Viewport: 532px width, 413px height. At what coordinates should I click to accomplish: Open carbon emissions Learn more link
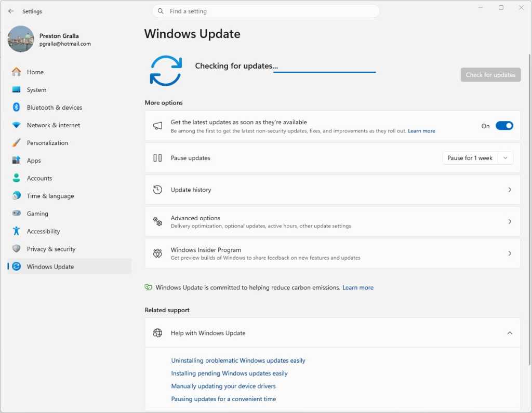coord(358,287)
